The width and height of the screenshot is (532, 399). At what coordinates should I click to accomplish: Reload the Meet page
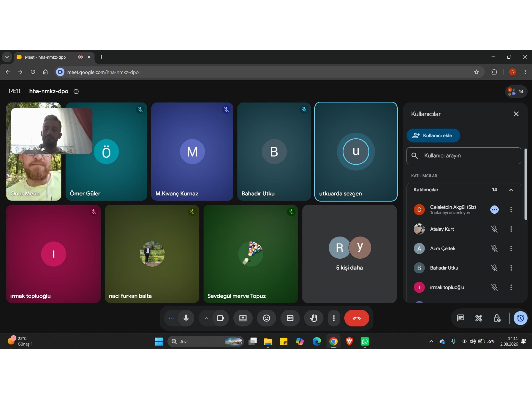pyautogui.click(x=33, y=72)
